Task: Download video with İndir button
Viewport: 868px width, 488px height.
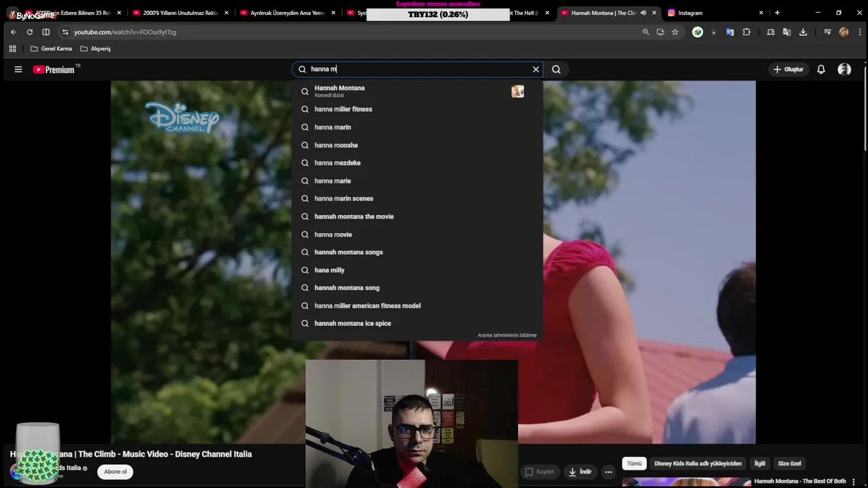Action: coord(580,472)
